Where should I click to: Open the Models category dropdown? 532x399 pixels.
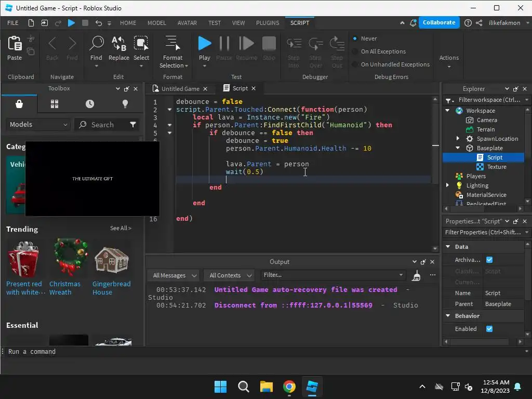[38, 125]
